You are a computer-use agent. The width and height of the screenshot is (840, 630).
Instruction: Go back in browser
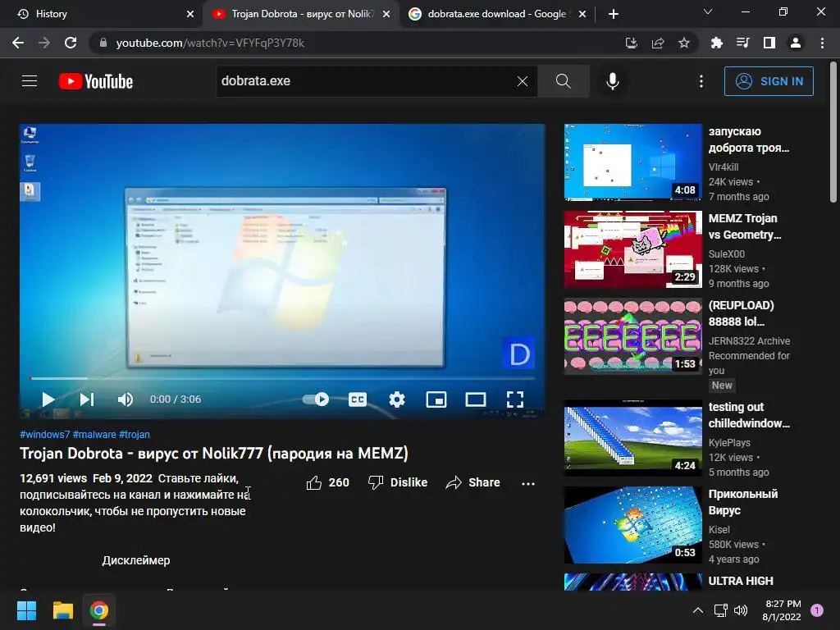(x=18, y=43)
